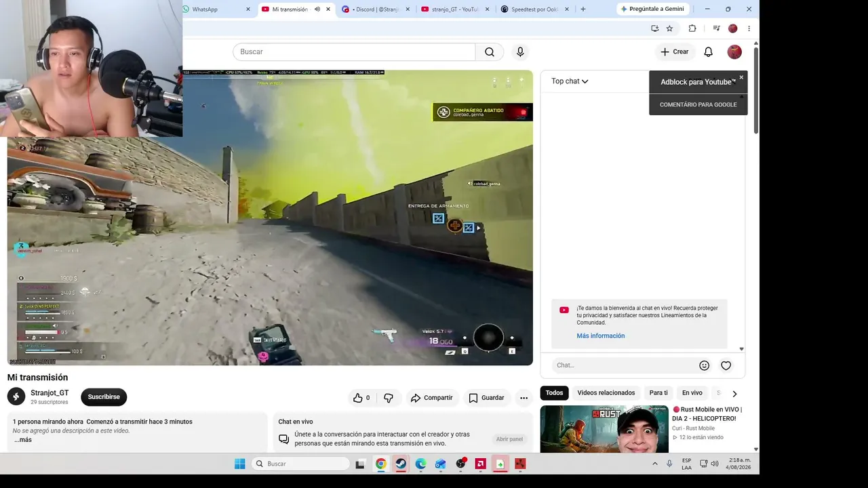The width and height of the screenshot is (868, 488).
Task: Like the Mi transmisión video
Action: click(x=361, y=398)
